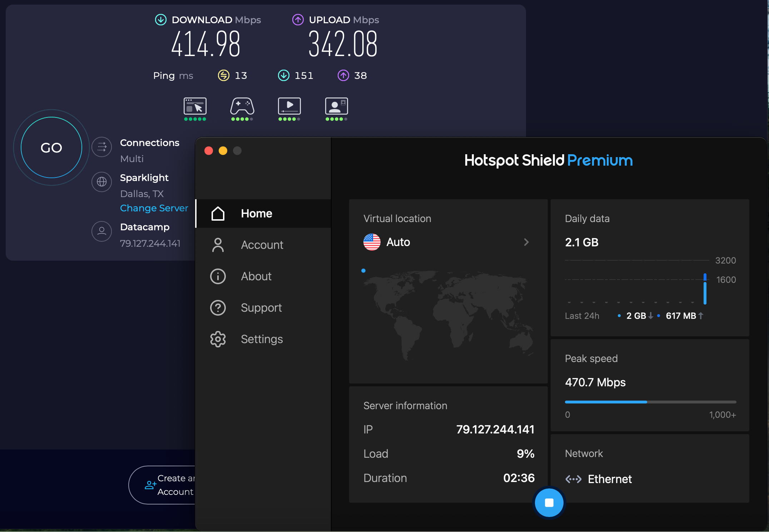769x532 pixels.
Task: Click the globe icon next to Sparklight
Action: (102, 182)
